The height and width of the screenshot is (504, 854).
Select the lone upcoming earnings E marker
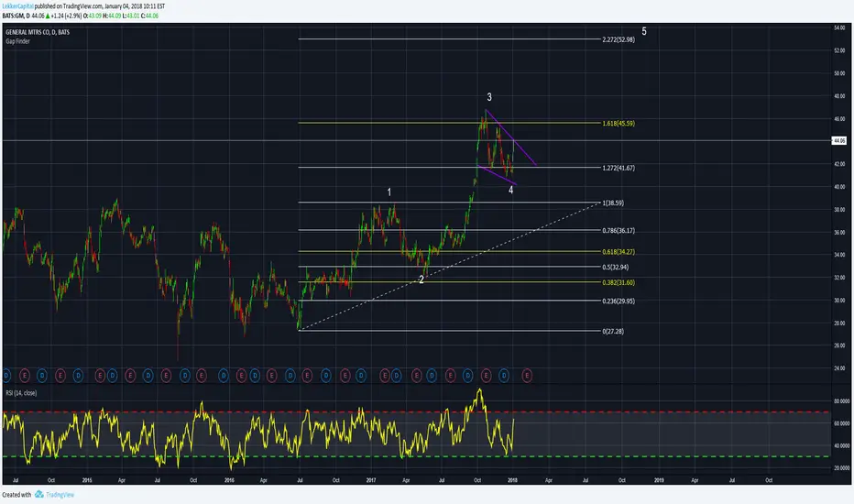coord(527,376)
